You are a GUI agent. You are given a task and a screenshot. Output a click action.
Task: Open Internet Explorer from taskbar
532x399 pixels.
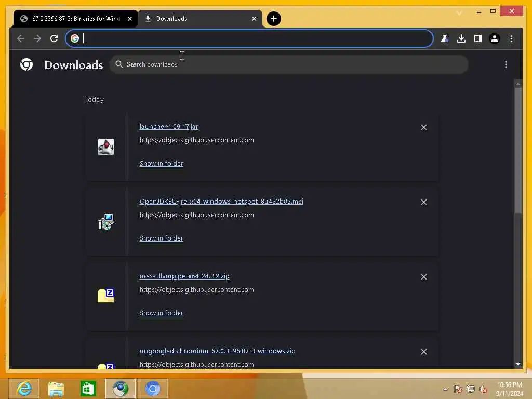24,389
